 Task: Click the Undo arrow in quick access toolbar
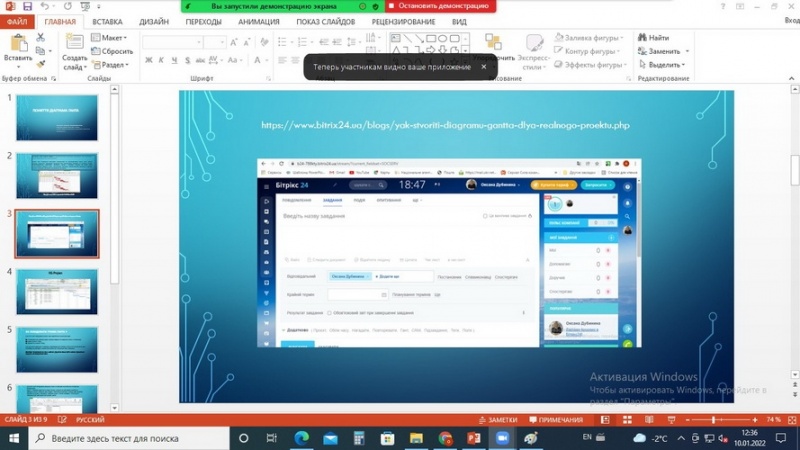pyautogui.click(x=46, y=6)
